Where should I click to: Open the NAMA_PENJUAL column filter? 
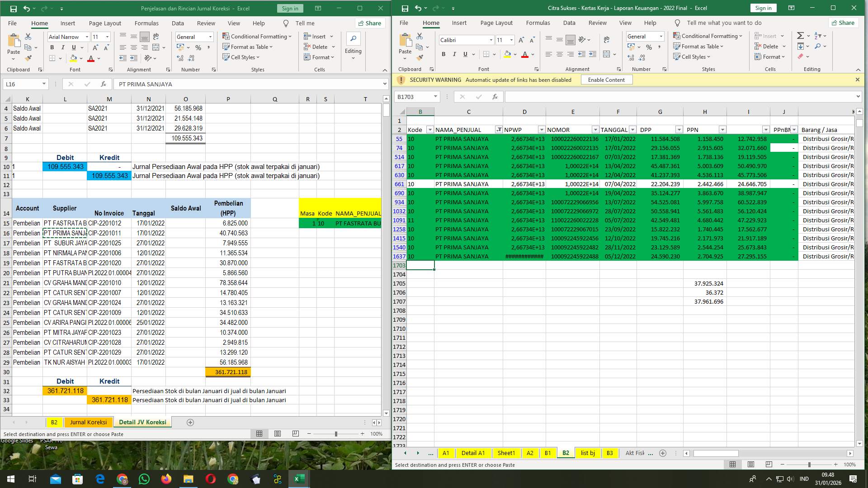(x=499, y=130)
